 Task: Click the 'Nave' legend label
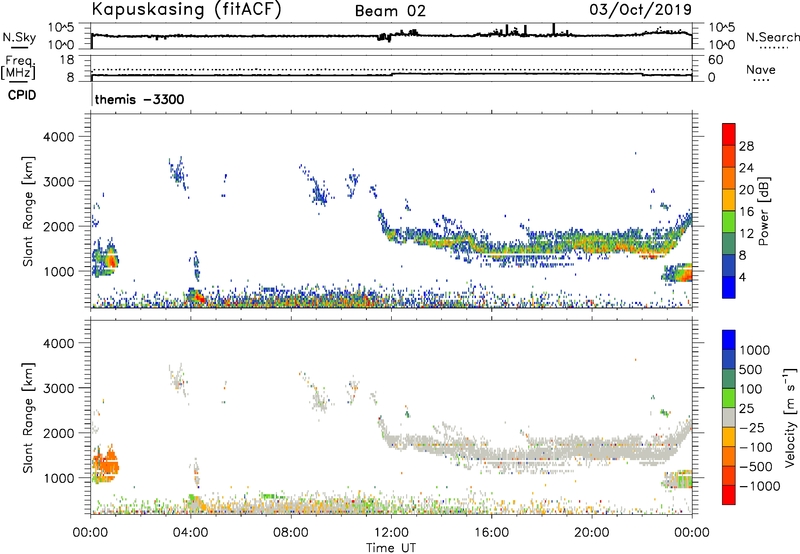pyautogui.click(x=760, y=69)
